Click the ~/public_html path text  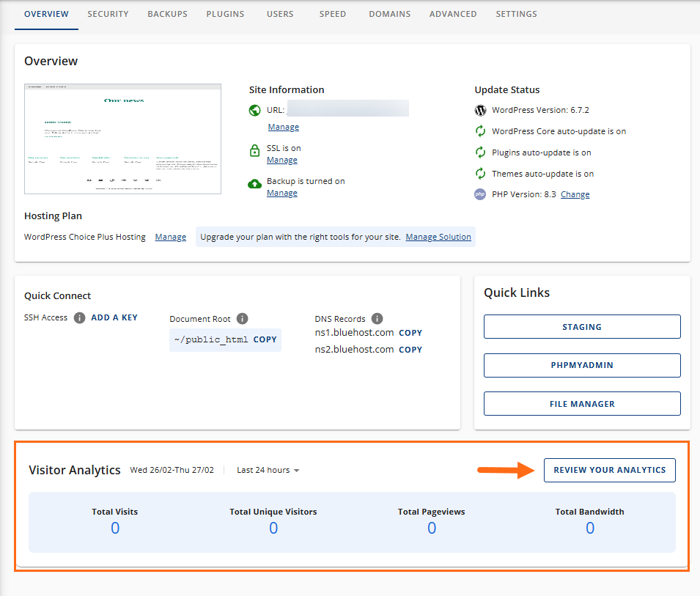point(211,339)
